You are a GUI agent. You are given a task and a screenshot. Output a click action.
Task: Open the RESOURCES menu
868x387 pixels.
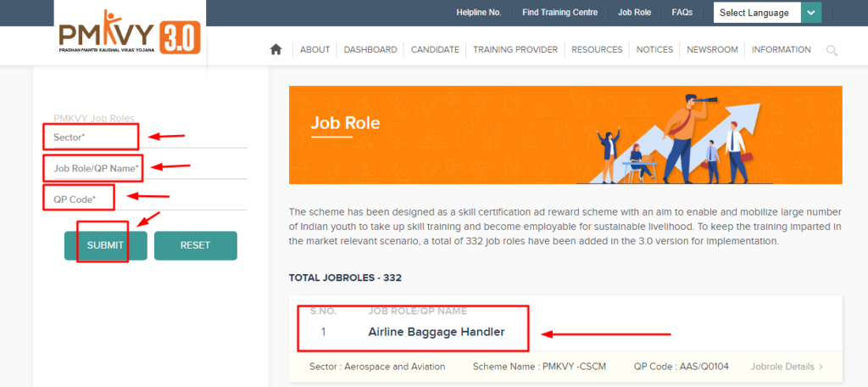[597, 50]
